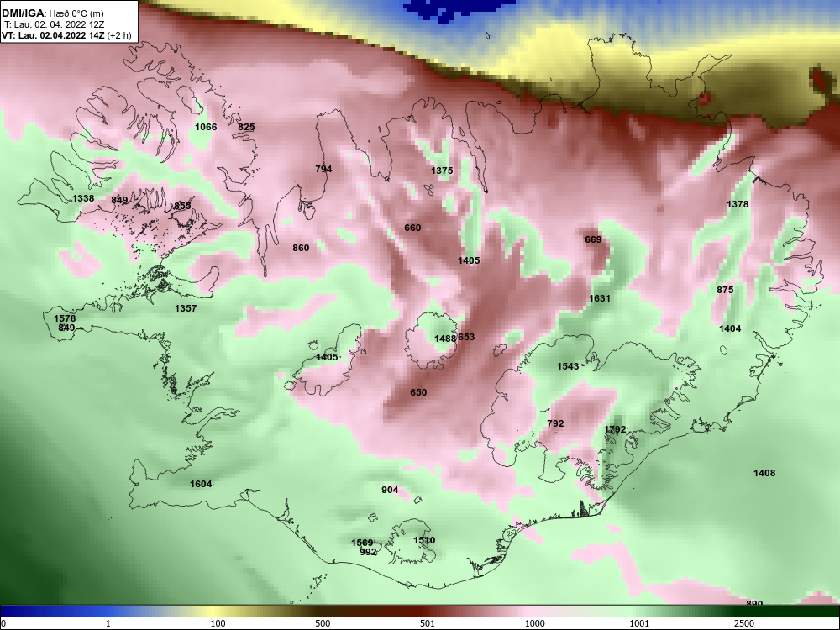Select the 792 label on the large glacier

point(555,423)
